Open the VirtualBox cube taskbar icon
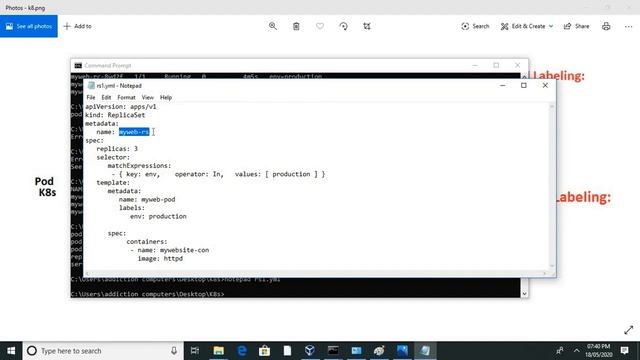Image resolution: width=640 pixels, height=360 pixels. 310,351
